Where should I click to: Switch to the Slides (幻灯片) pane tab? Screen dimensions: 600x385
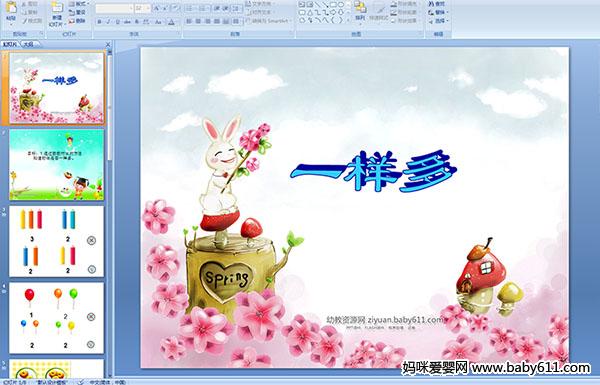click(10, 44)
